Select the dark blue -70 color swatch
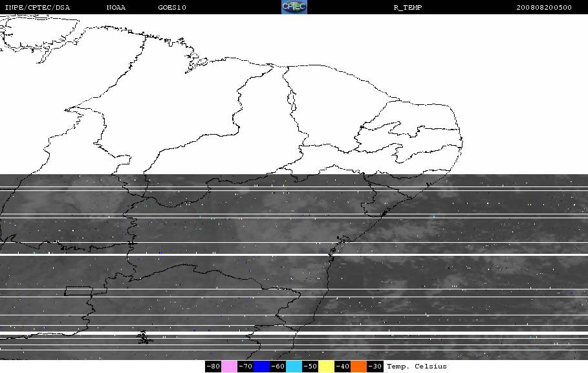This screenshot has width=588, height=373. 261,367
